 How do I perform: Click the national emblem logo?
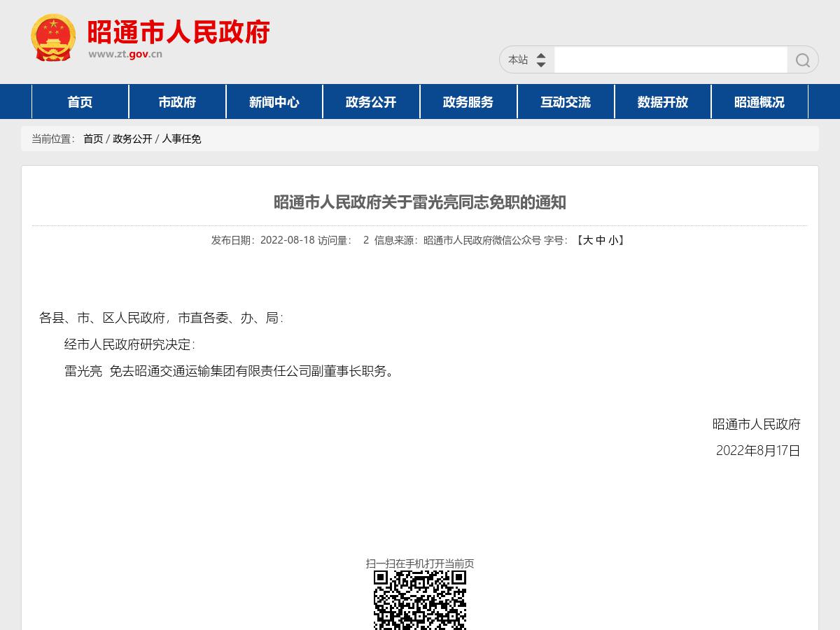(x=52, y=36)
